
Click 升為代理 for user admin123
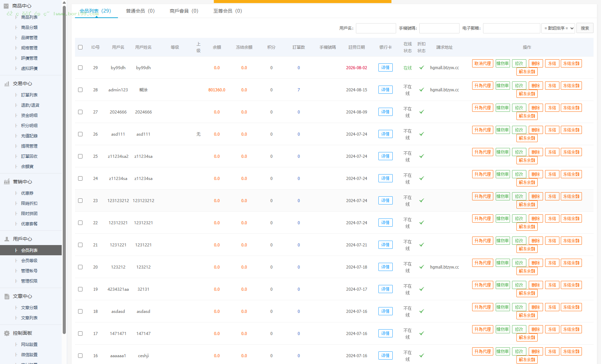pos(483,86)
